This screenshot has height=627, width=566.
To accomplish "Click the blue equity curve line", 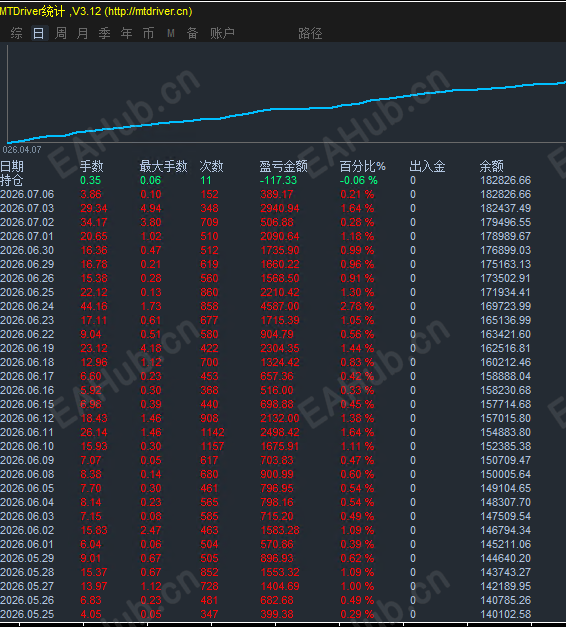I will 286,109.
